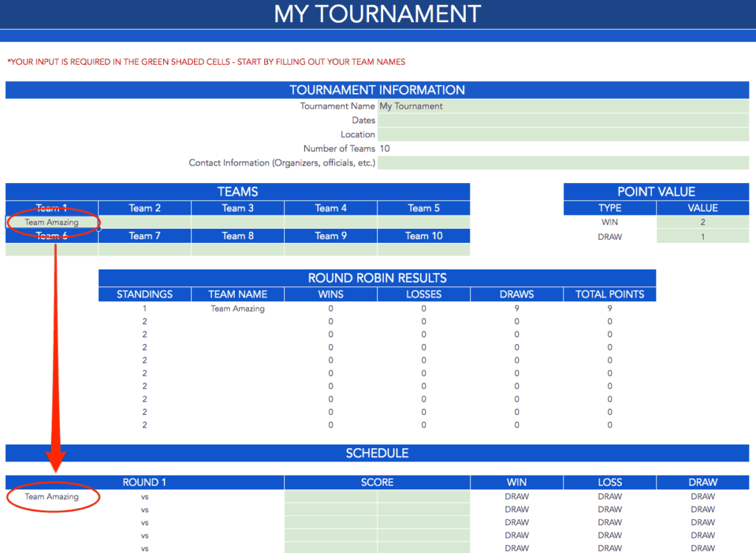Select the first DRAW label in WIN column
The image size is (756, 553).
[516, 496]
